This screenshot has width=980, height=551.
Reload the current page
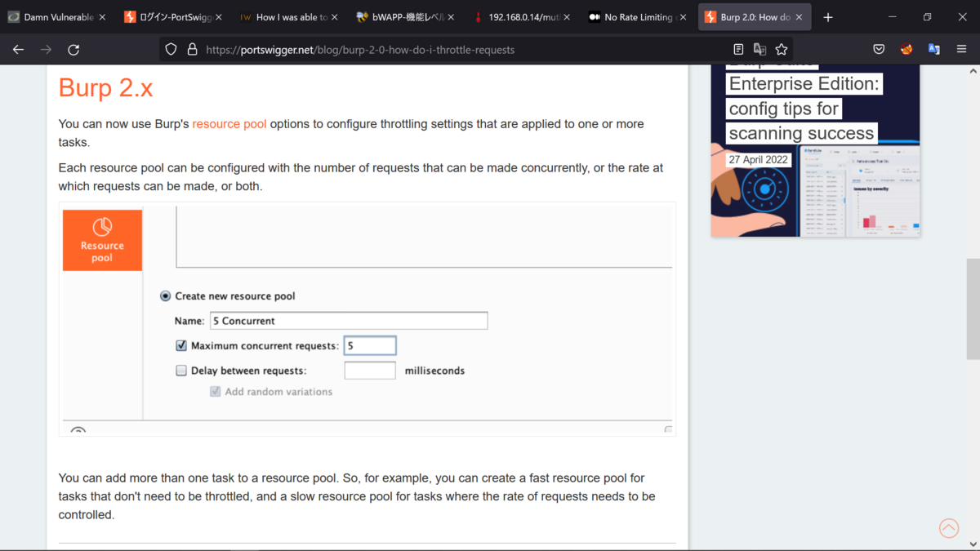[x=73, y=50]
